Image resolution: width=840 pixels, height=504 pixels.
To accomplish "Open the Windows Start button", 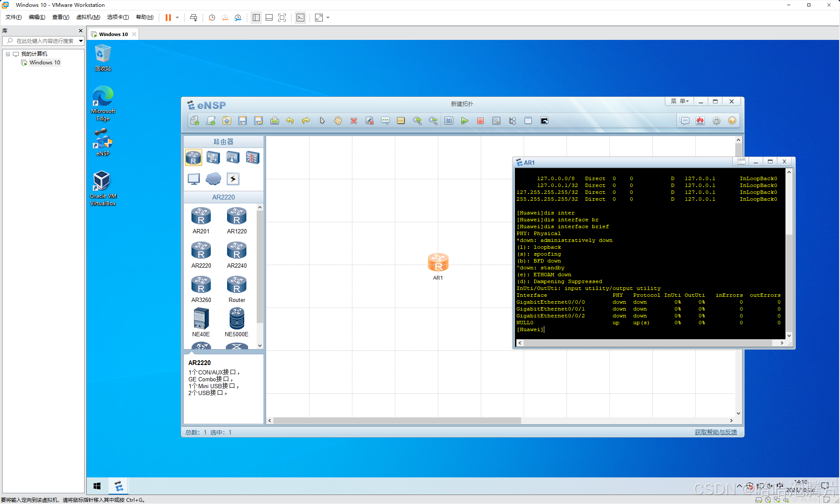I will [x=97, y=486].
